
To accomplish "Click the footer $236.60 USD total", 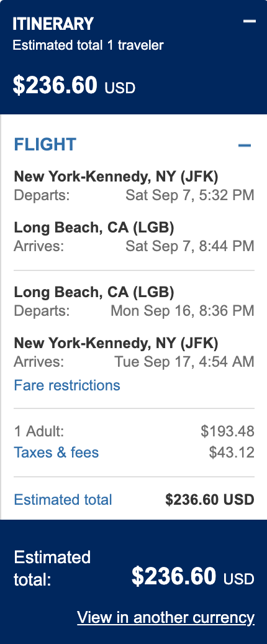I will click(192, 577).
